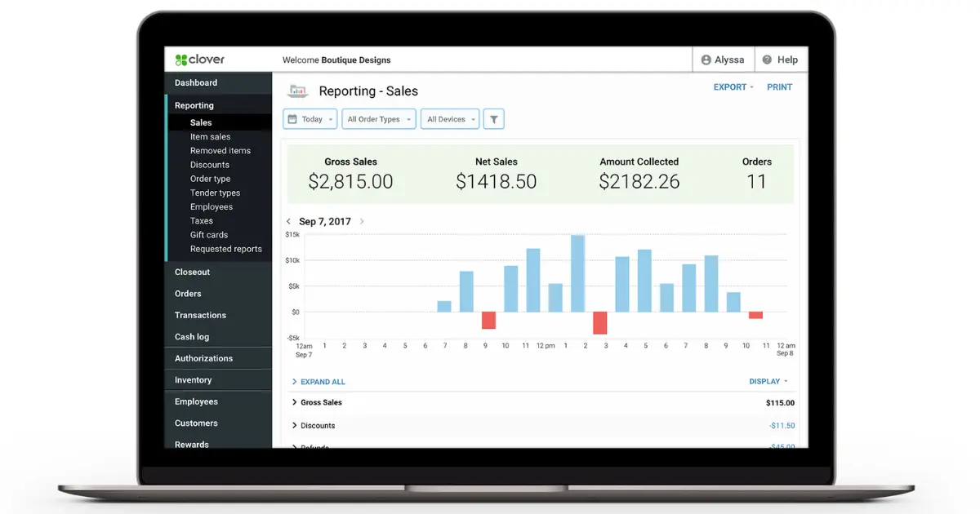The image size is (980, 514).
Task: Go to Transactions in the sidebar
Action: click(x=201, y=315)
